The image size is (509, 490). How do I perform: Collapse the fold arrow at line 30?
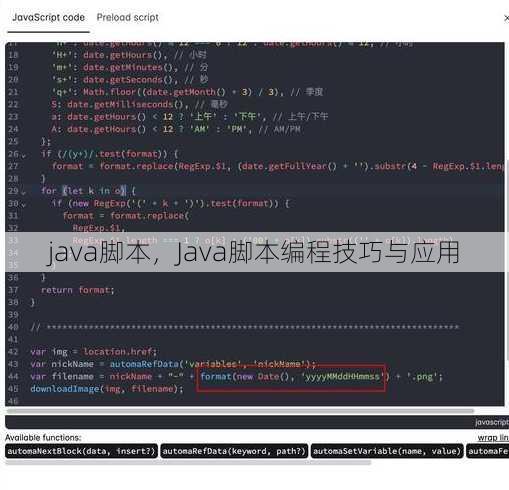tap(23, 204)
